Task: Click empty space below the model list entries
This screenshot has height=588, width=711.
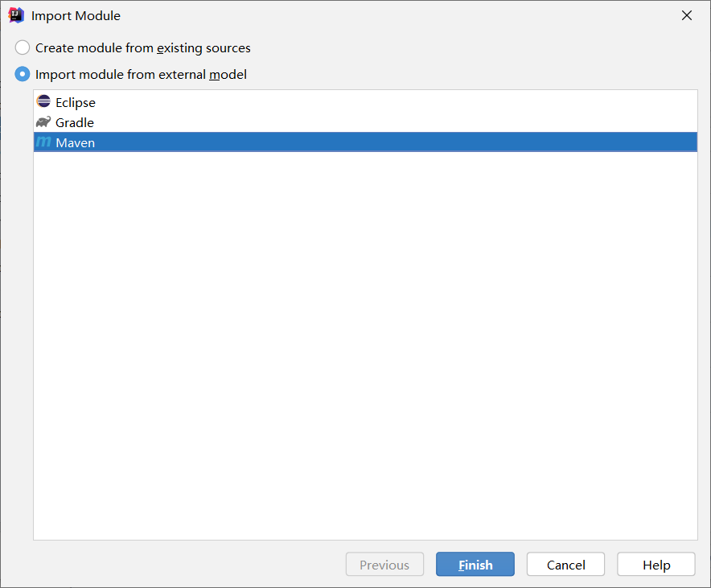Action: (362, 338)
